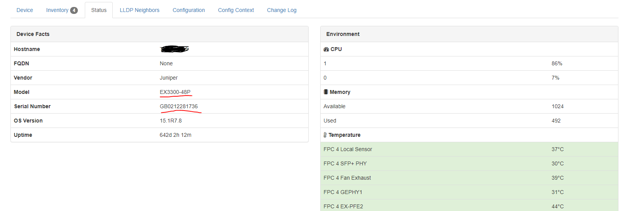Click the 86% CPU usage value
644x211 pixels.
[x=557, y=63]
